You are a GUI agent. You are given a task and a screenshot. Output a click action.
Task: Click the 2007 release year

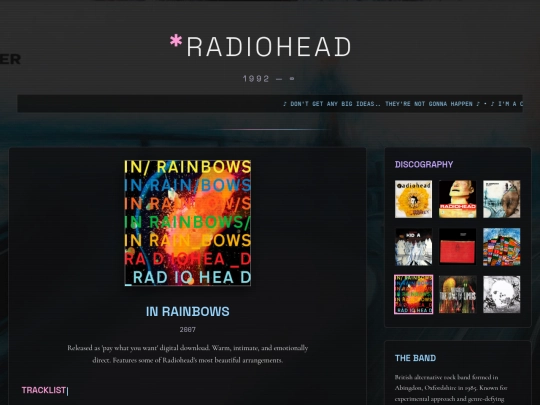click(x=188, y=330)
